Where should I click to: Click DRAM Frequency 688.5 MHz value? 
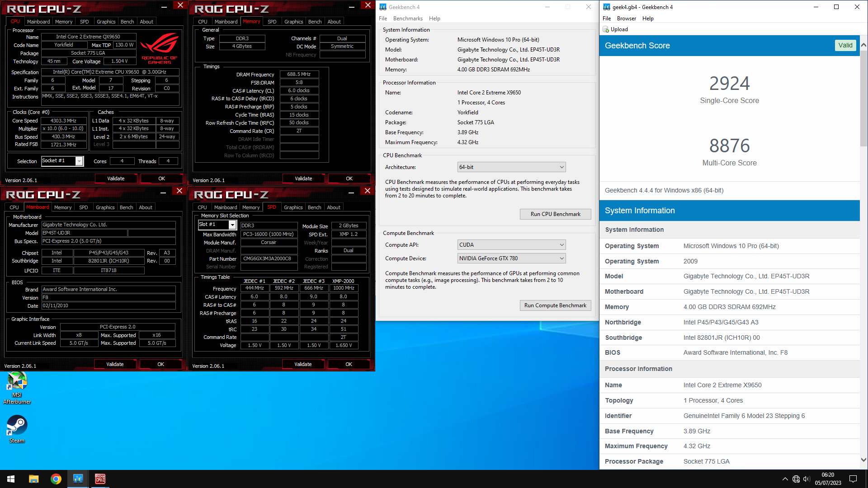click(299, 74)
